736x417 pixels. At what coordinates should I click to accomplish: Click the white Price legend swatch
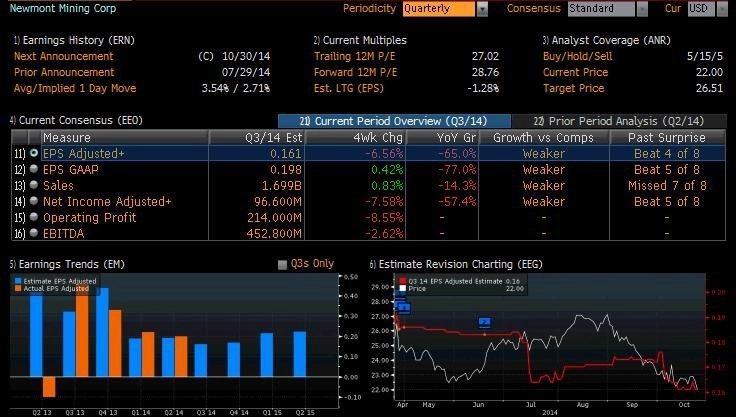coord(402,288)
